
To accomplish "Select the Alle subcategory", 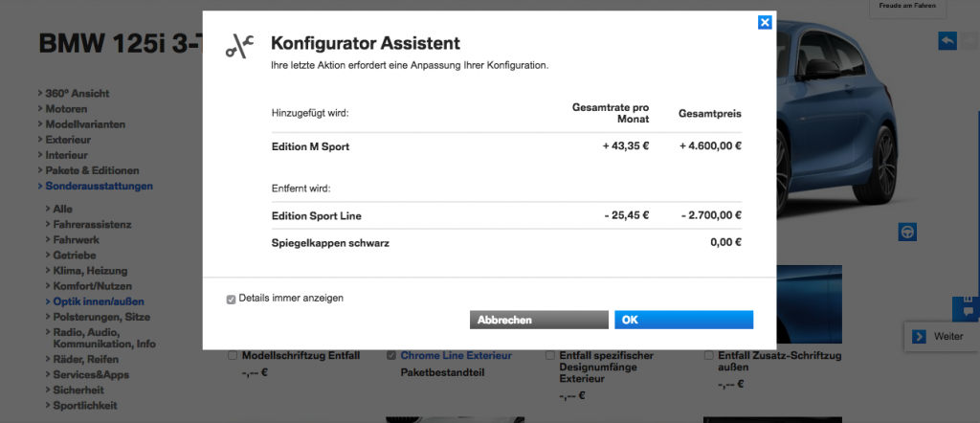I will point(62,209).
